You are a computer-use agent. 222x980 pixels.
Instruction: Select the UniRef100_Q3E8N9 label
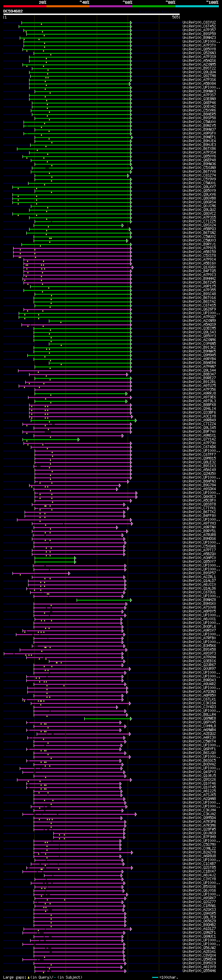click(199, 99)
